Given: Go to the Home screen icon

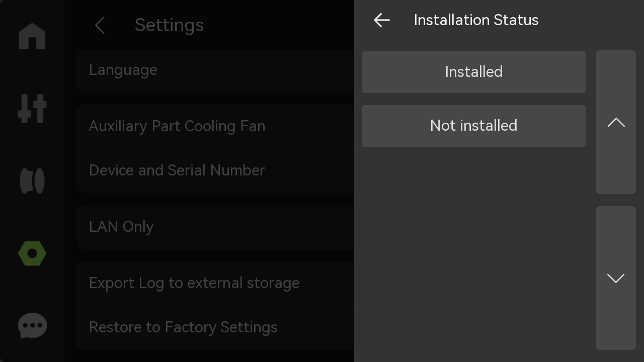Looking at the screenshot, I should 32,36.
